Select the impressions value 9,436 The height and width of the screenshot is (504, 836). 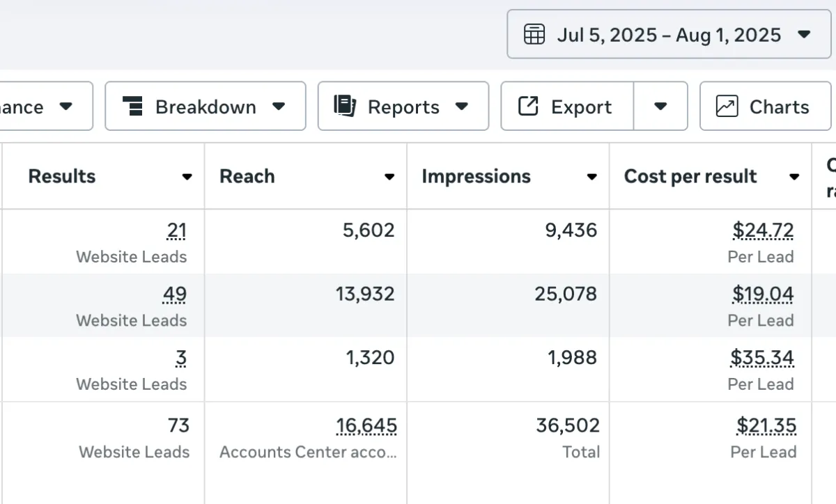(x=571, y=230)
